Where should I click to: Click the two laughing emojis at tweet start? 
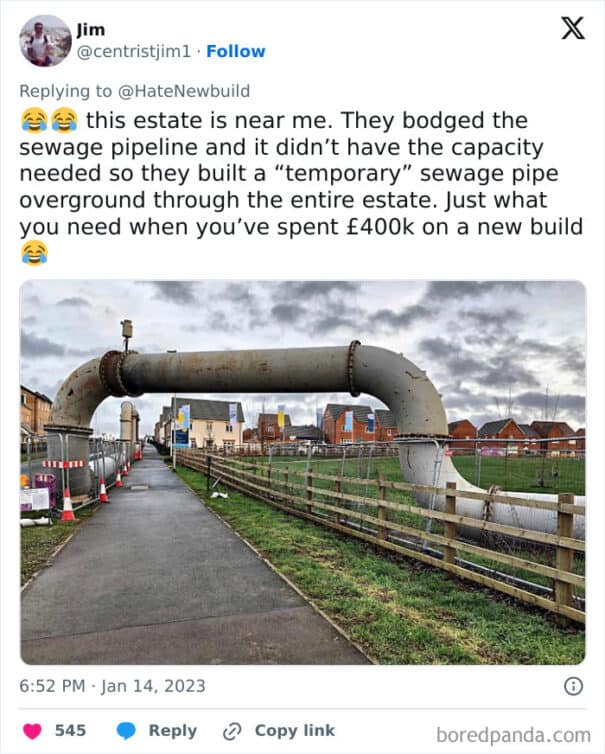click(x=50, y=120)
